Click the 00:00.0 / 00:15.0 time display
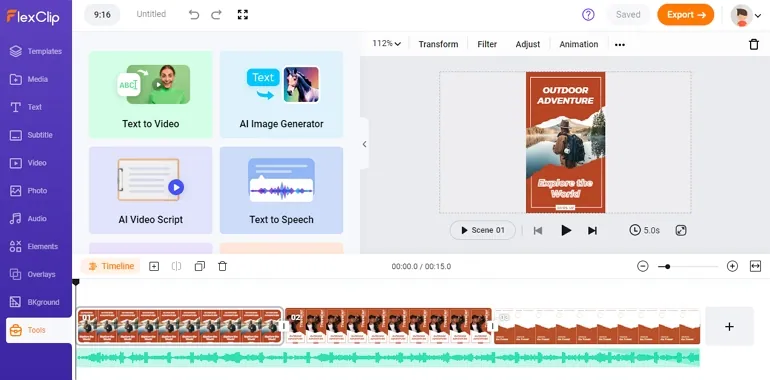 [x=421, y=267]
